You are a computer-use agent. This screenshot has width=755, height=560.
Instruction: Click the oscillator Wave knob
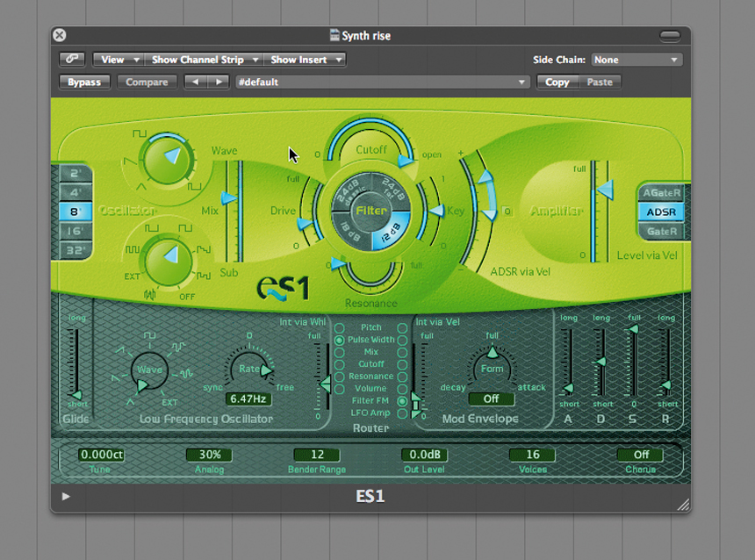point(166,160)
